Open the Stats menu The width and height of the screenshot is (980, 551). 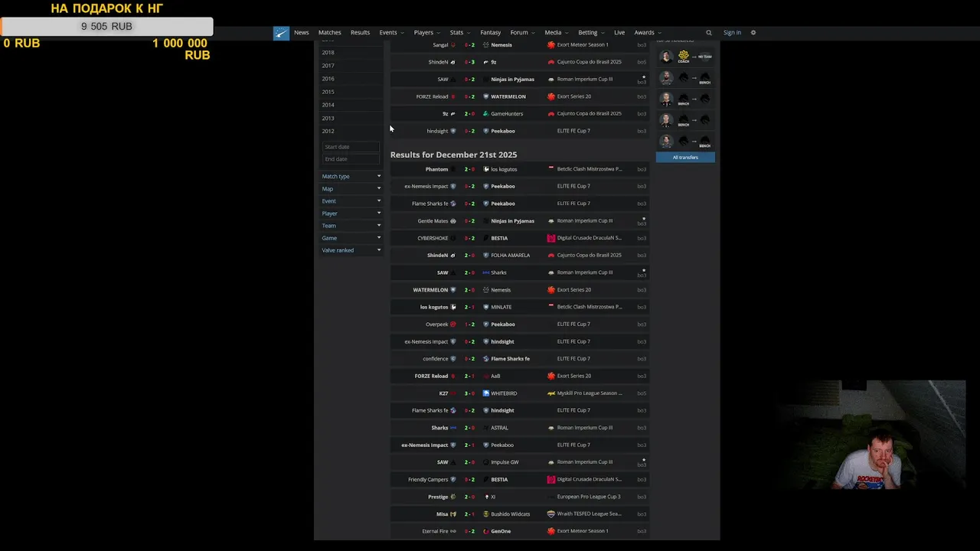459,33
